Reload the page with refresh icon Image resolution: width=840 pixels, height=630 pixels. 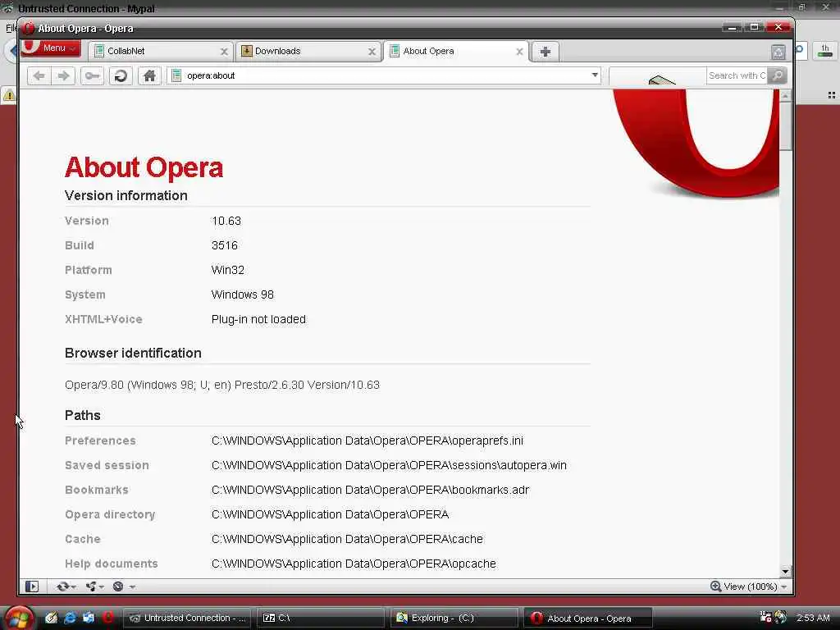121,75
